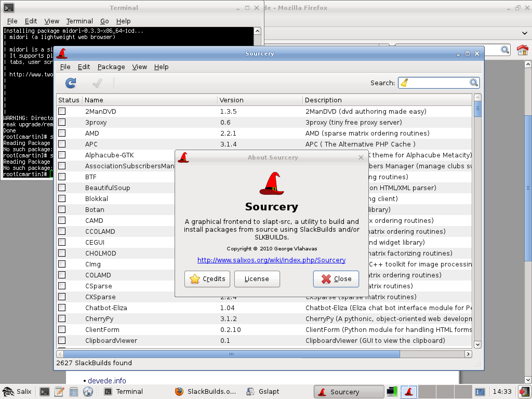This screenshot has height=399, width=532.
Task: Click the License button
Action: (x=257, y=279)
